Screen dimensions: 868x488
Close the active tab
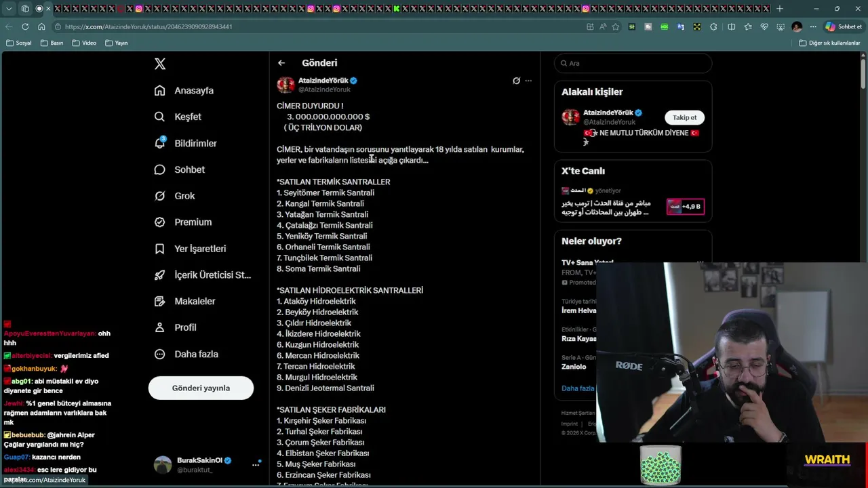48,9
